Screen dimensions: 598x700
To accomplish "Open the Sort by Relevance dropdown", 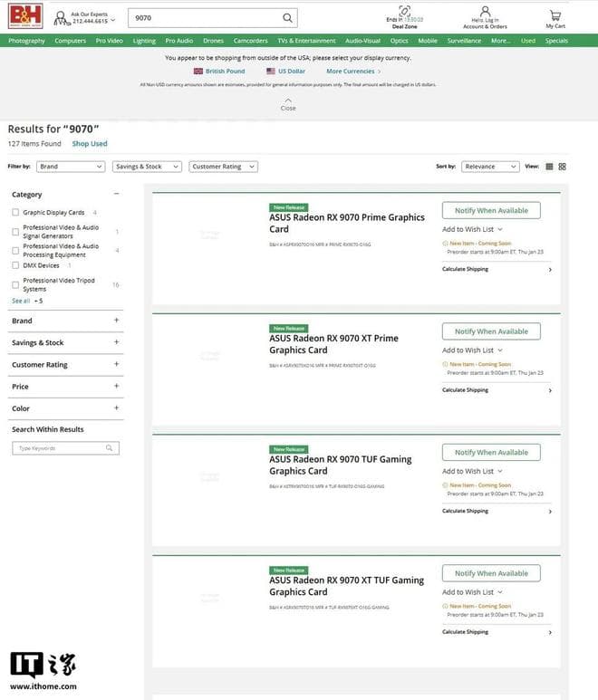I will point(489,167).
